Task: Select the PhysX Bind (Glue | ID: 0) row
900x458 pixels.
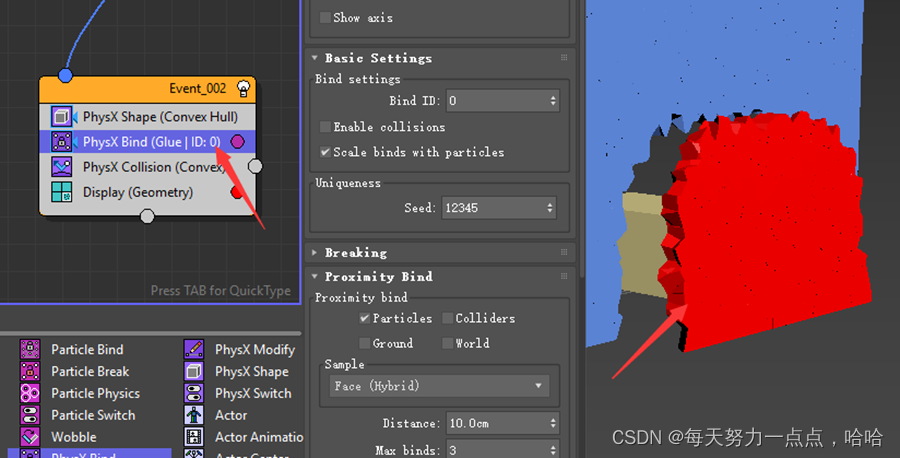Action: [x=147, y=142]
